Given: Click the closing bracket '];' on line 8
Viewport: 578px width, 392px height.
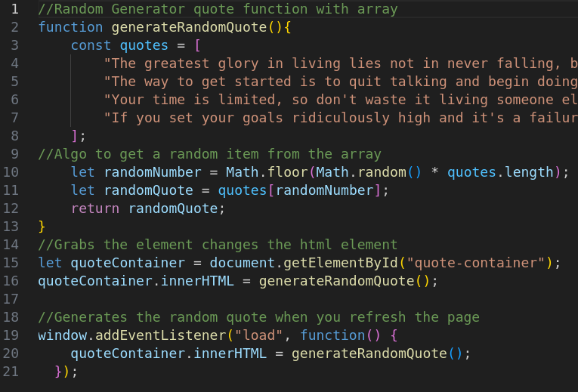Looking at the screenshot, I should [79, 136].
